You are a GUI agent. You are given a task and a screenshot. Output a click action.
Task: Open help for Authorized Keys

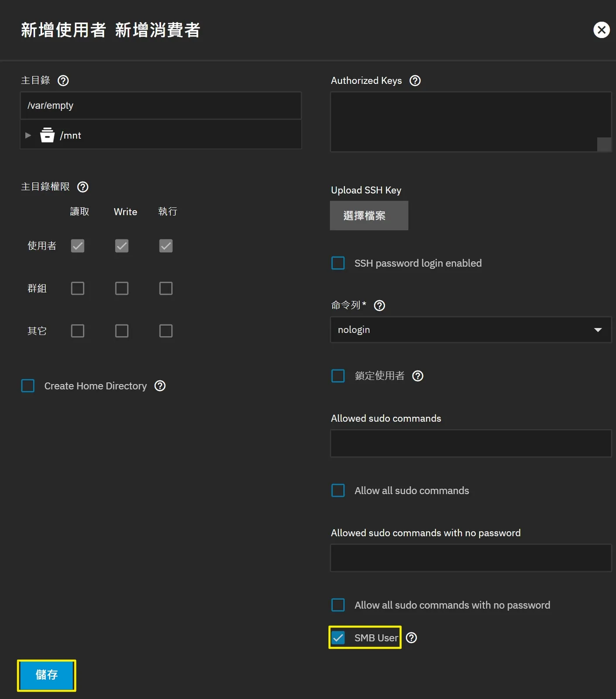click(x=415, y=80)
